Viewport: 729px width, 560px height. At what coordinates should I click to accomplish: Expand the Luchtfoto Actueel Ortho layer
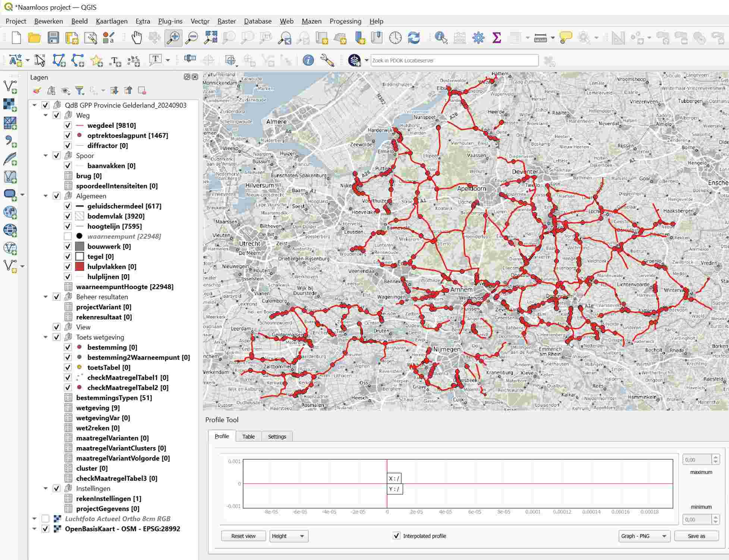[34, 518]
